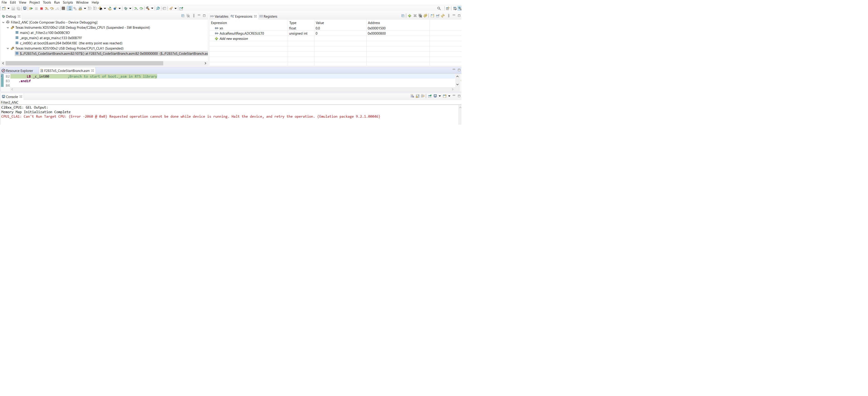This screenshot has width=868, height=396.
Task: Open the Scripts menu
Action: click(x=68, y=2)
